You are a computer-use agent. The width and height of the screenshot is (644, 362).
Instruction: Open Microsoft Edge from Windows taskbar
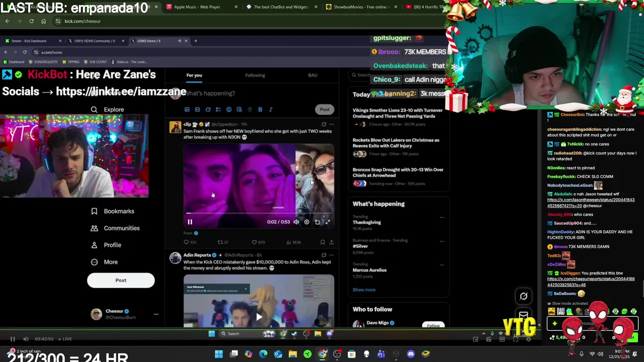263,354
